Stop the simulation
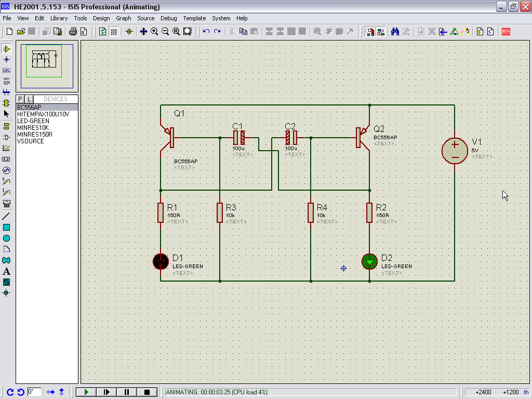The image size is (532, 399). [147, 392]
